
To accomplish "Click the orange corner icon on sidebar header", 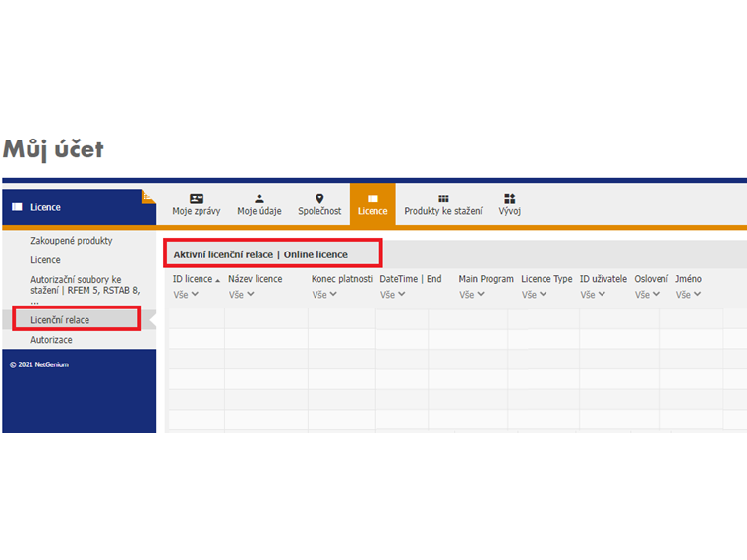I will coord(148,196).
